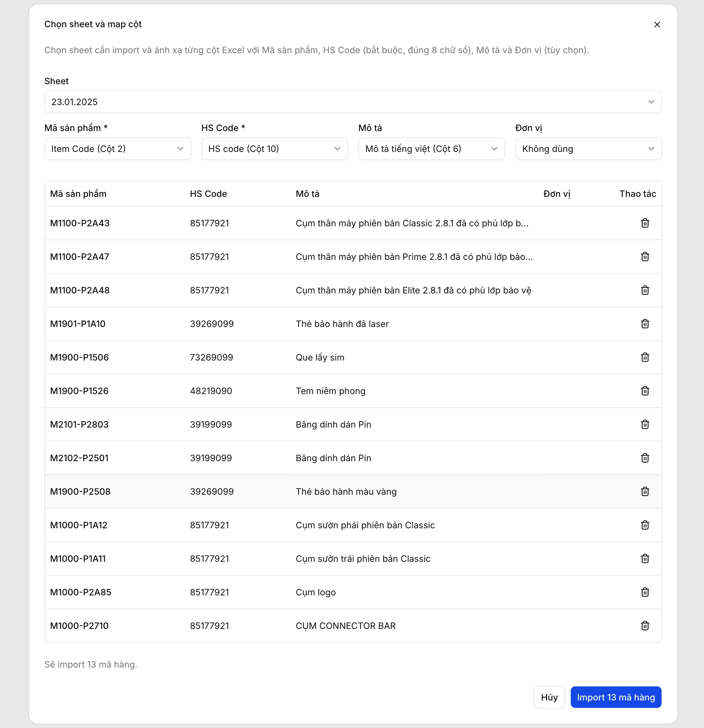Change the Đơn vị mapping from Không dùng

[x=588, y=148]
